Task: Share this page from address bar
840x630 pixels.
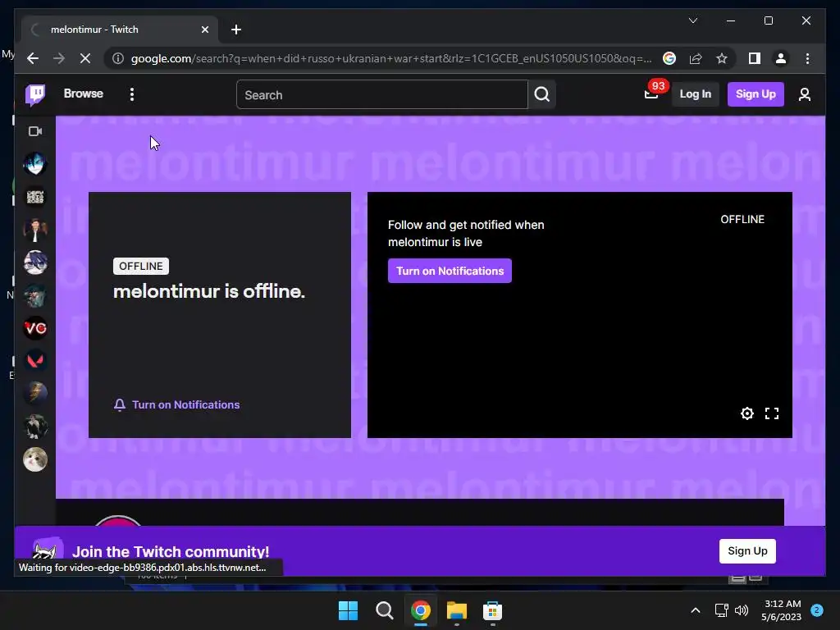Action: pyautogui.click(x=696, y=58)
